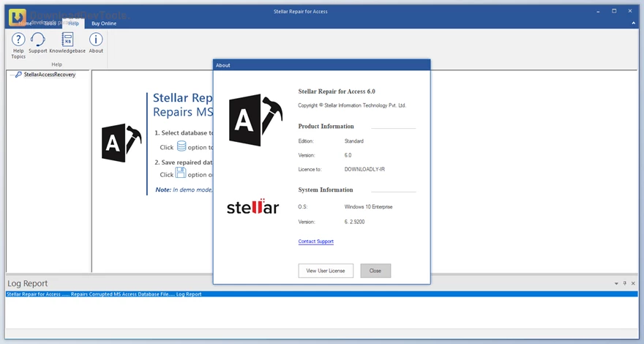Click the select database icon in instructions
This screenshot has width=644, height=344.
point(181,146)
